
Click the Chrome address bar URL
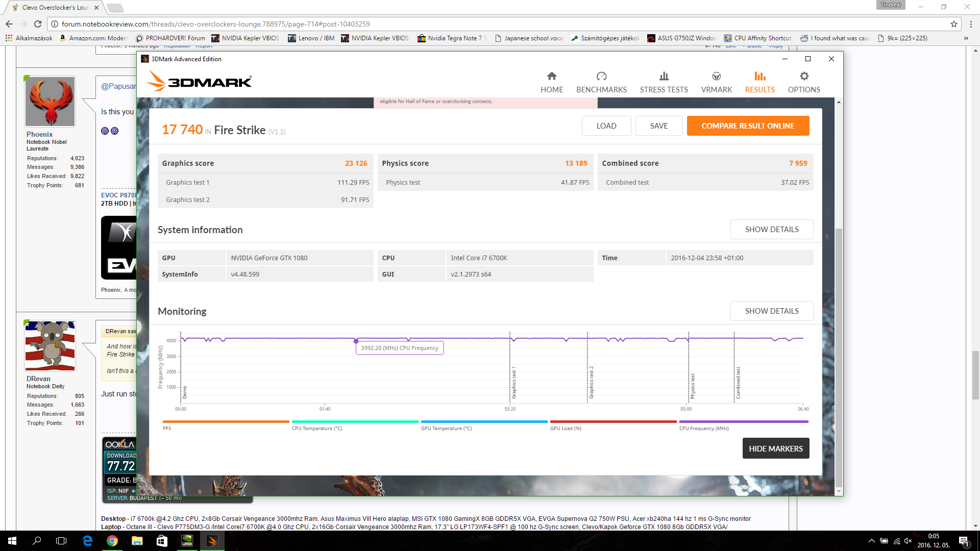[215, 24]
